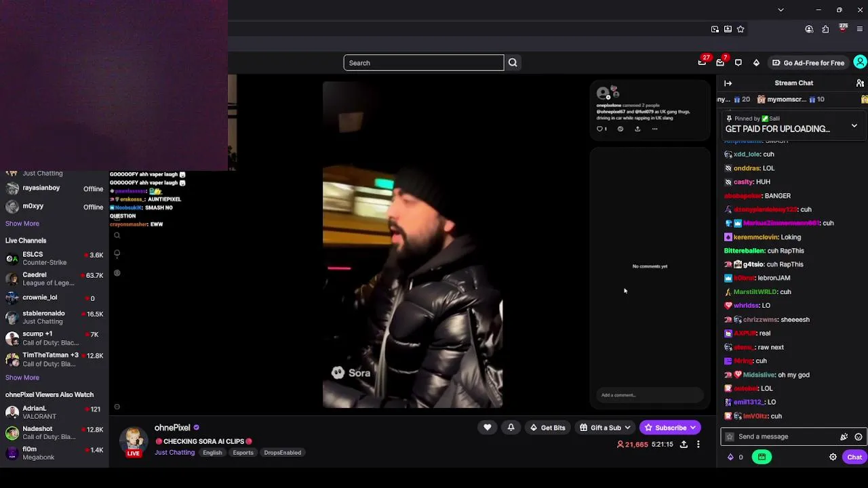Screen dimensions: 868x488
Task: Open Prime Loot crown icon with 27 badge
Action: (x=703, y=62)
